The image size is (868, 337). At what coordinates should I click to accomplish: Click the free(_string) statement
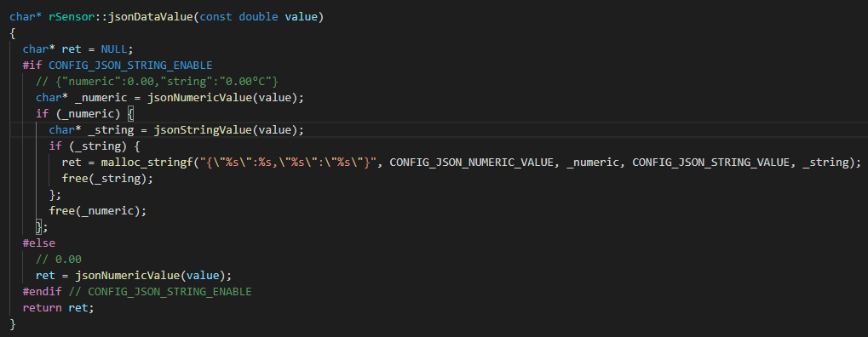point(107,179)
